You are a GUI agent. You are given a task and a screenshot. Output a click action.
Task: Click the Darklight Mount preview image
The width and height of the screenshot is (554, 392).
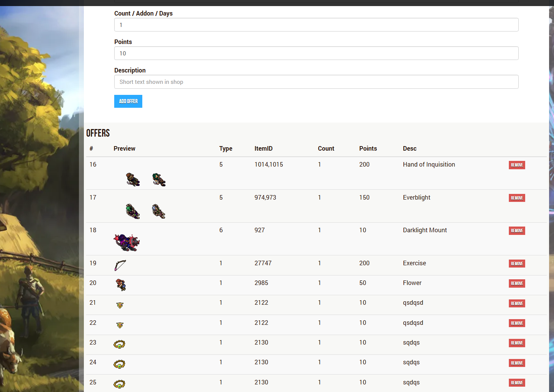coord(127,242)
